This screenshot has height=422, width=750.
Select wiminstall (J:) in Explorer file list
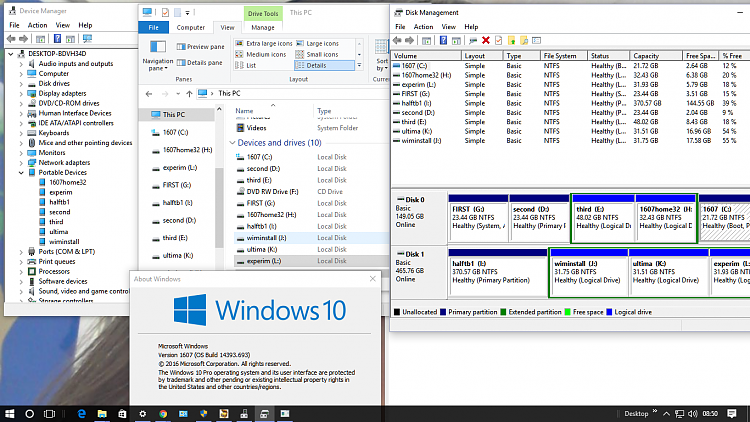(311, 238)
